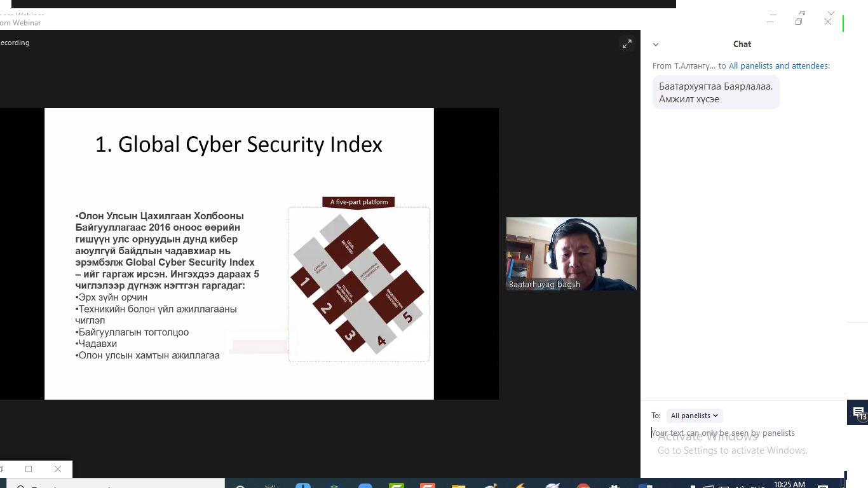
Task: Click the 'Global Cyber Security Index' slide title
Action: [x=238, y=144]
